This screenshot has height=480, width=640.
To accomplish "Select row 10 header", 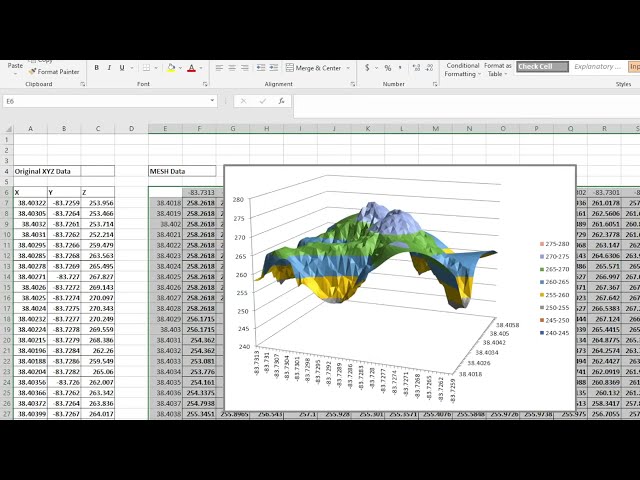I will 7,235.
